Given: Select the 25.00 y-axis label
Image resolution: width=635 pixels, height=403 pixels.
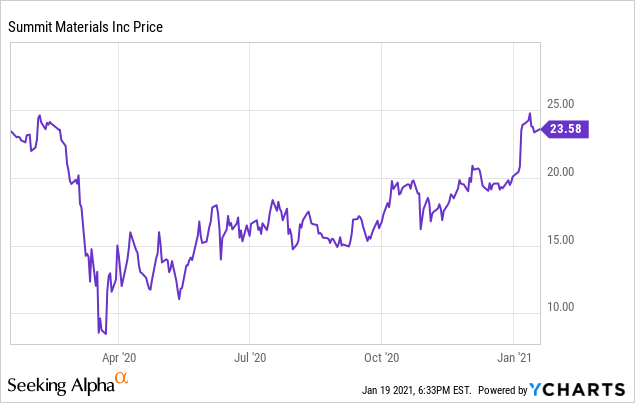Looking at the screenshot, I should tap(560, 104).
